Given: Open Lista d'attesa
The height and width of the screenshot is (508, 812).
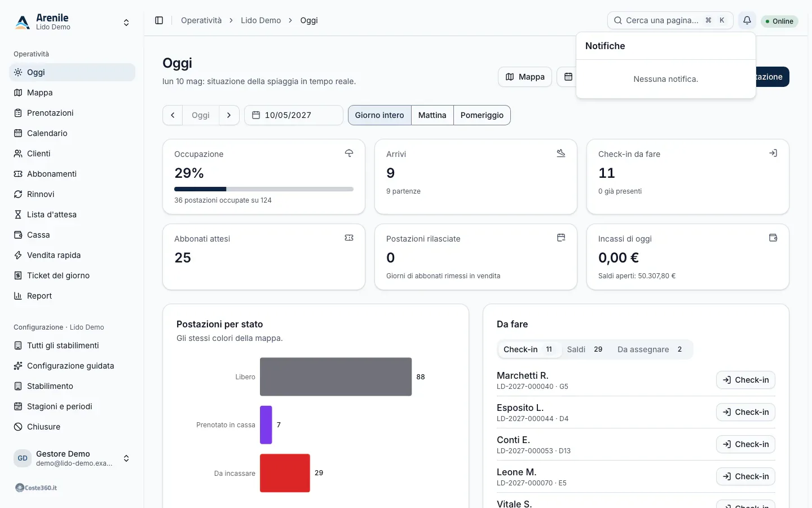Looking at the screenshot, I should click(72, 214).
